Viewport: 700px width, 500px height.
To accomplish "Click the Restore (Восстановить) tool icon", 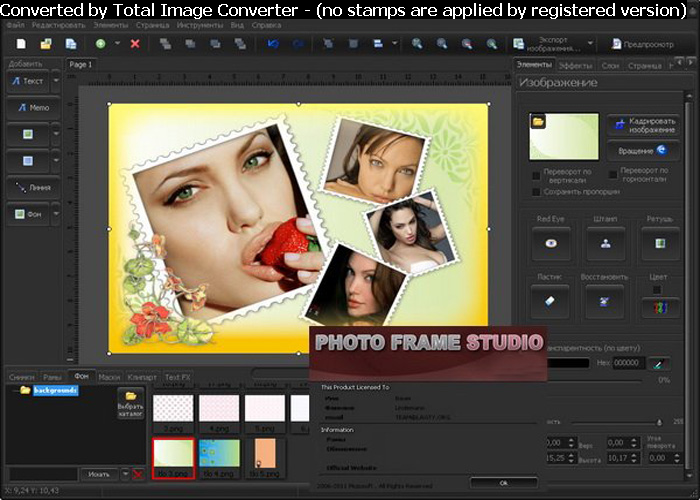I will 605,300.
